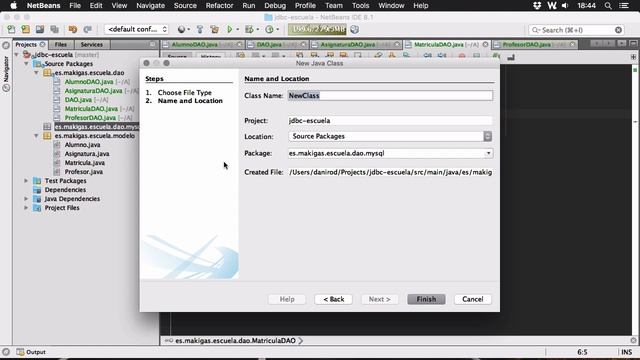
Task: Click the Class Name input field
Action: 390,96
